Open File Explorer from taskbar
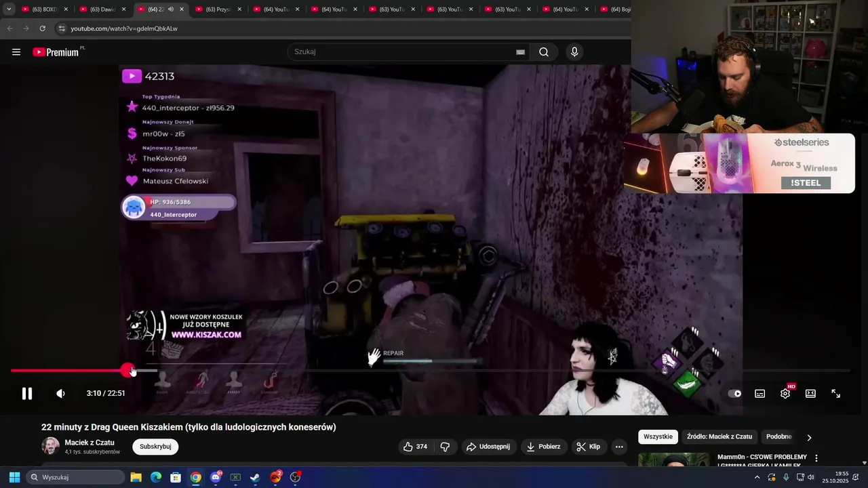This screenshot has width=868, height=488. pyautogui.click(x=136, y=477)
